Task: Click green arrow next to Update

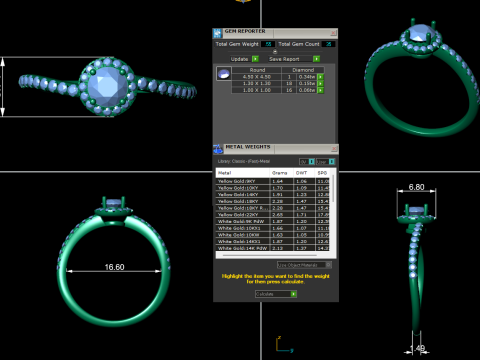Action: [x=255, y=59]
